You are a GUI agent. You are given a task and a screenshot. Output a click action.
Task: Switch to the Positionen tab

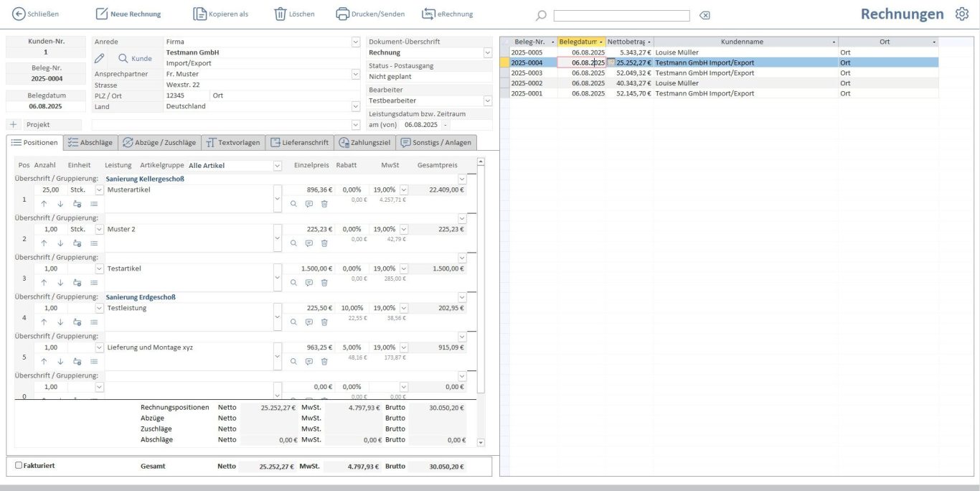35,142
